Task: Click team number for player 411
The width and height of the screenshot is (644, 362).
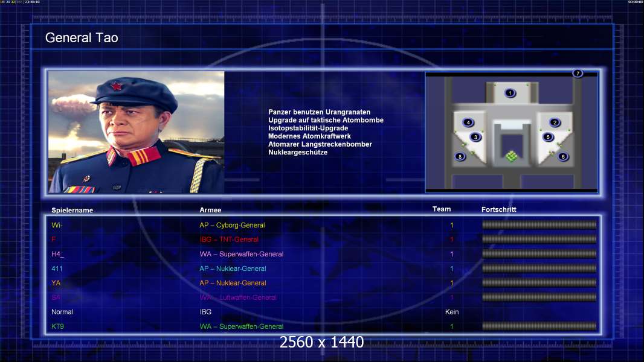Action: coord(452,268)
